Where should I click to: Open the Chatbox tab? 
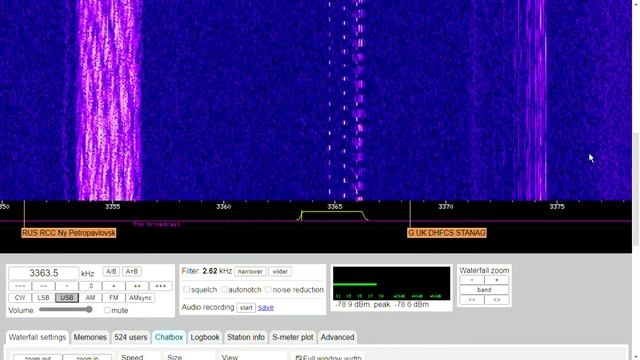169,337
